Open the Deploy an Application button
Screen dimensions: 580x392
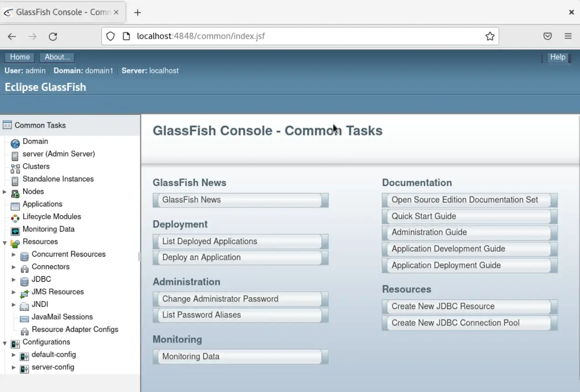pyautogui.click(x=241, y=257)
